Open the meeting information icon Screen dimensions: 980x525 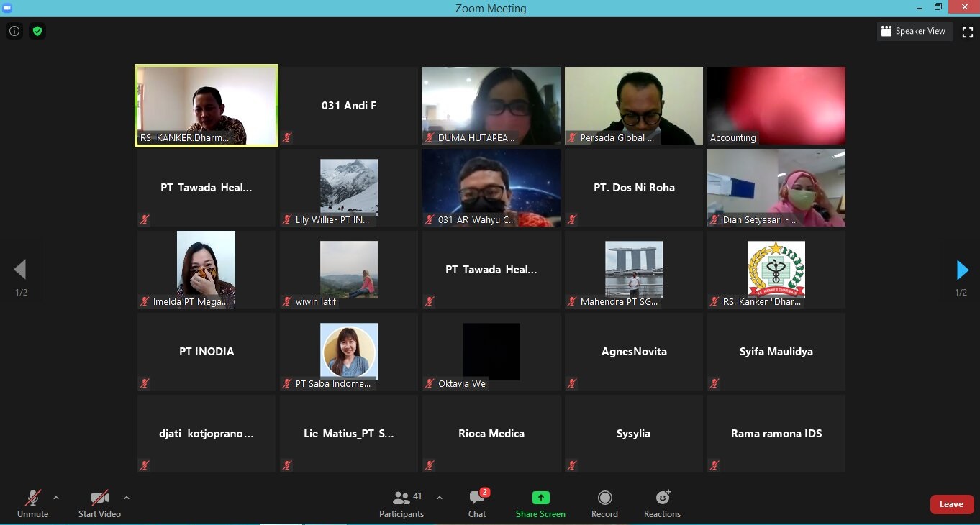coord(14,31)
